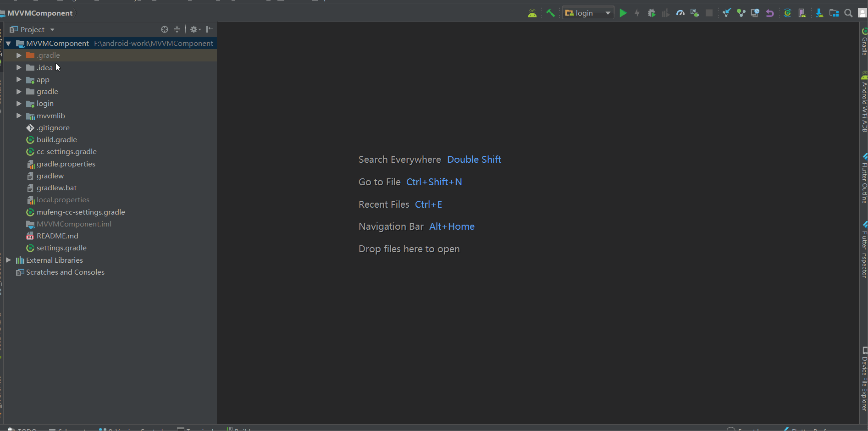
Task: Open SDK Manager download-arrow icon
Action: click(819, 13)
